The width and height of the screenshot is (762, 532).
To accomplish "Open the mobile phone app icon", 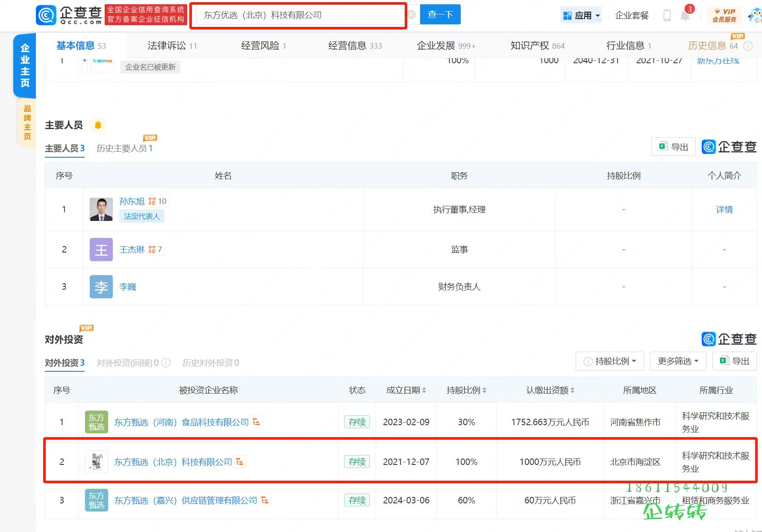I will click(x=667, y=15).
